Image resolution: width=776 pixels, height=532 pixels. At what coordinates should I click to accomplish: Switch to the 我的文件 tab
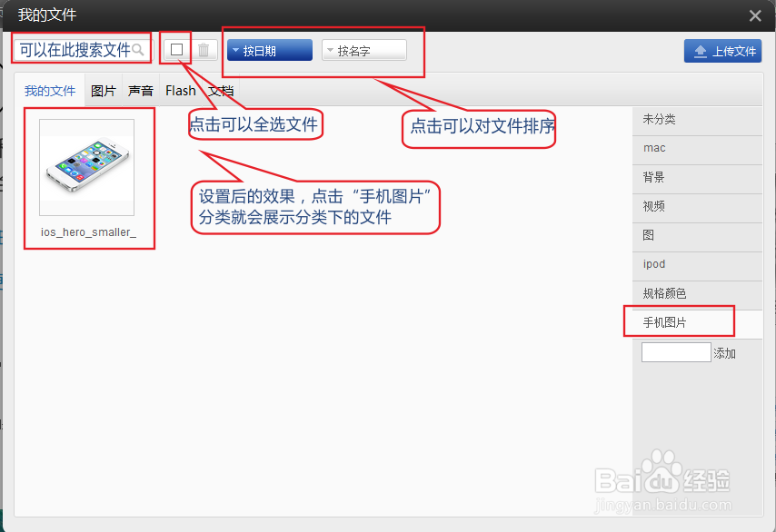[x=50, y=91]
